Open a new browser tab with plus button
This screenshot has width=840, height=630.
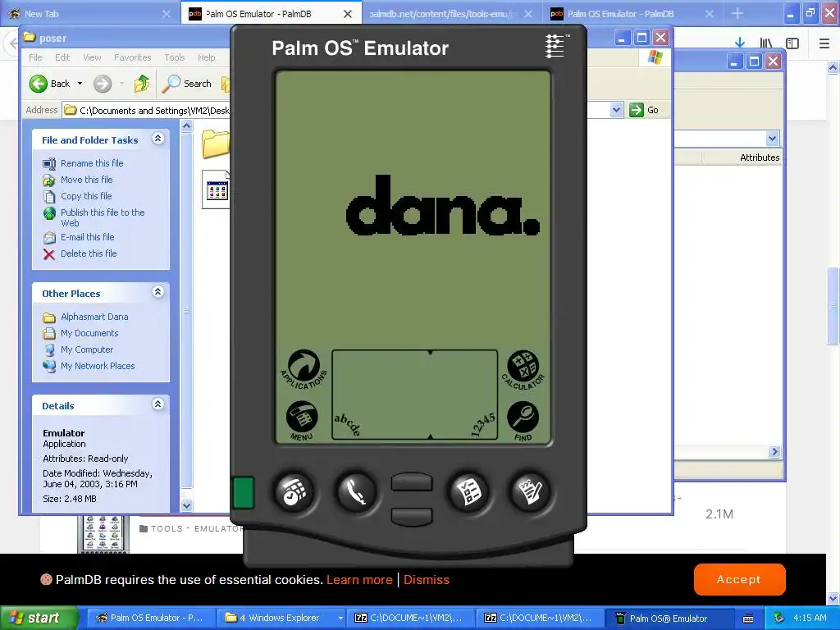click(737, 13)
